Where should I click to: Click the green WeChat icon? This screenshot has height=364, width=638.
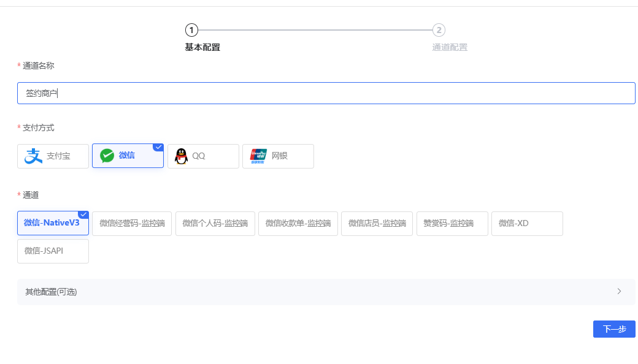pyautogui.click(x=107, y=155)
